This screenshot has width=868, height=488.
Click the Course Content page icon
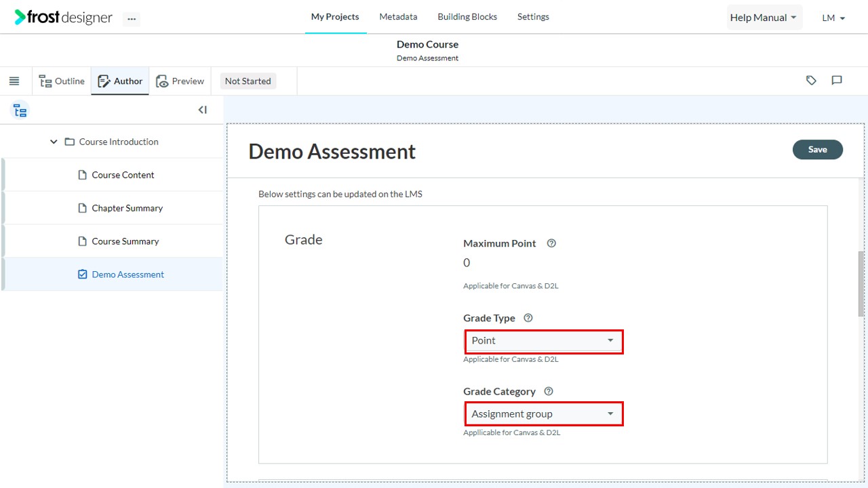[x=83, y=175]
